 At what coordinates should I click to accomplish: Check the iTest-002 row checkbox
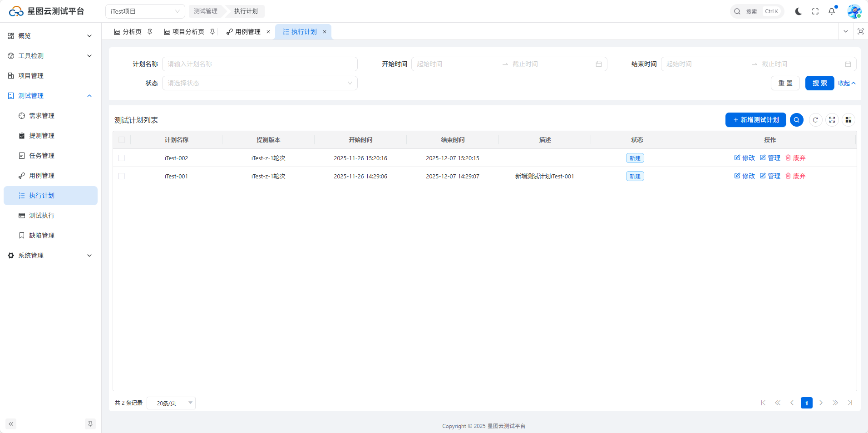coord(122,158)
